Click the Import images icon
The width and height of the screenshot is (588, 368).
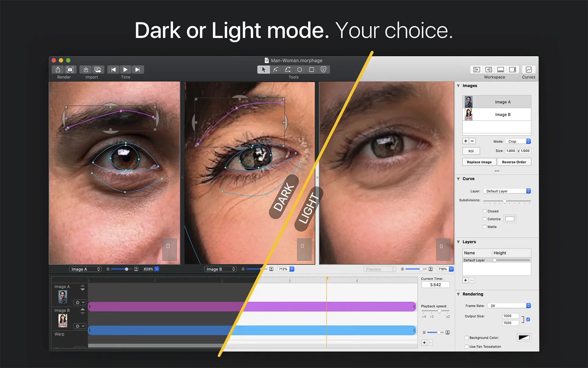(98, 69)
